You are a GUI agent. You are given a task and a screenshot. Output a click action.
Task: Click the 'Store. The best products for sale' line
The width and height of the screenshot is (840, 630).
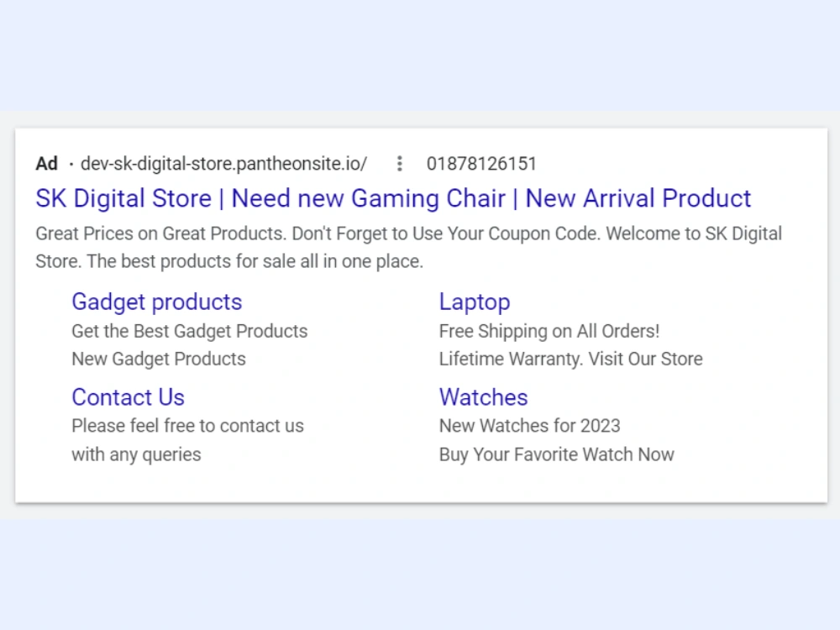coord(229,261)
